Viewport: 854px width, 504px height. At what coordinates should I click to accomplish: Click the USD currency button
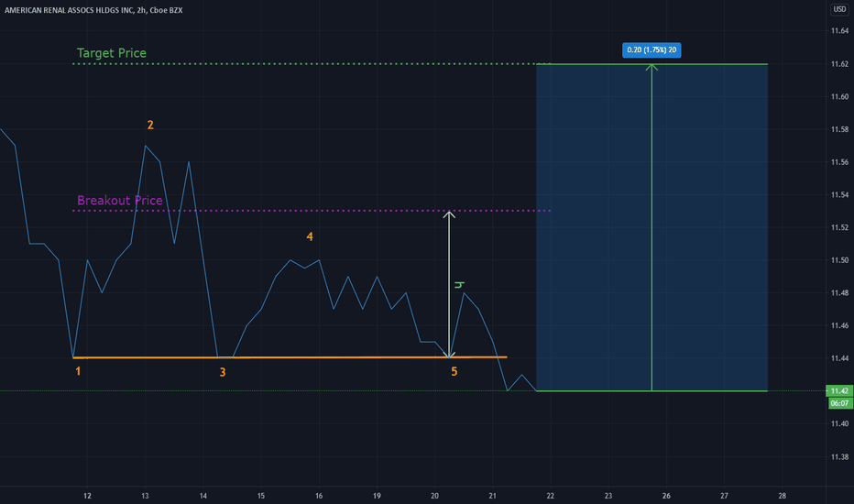(839, 9)
